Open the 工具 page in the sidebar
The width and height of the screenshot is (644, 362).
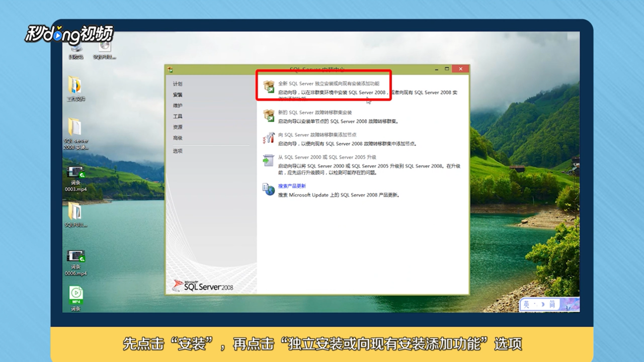click(178, 116)
